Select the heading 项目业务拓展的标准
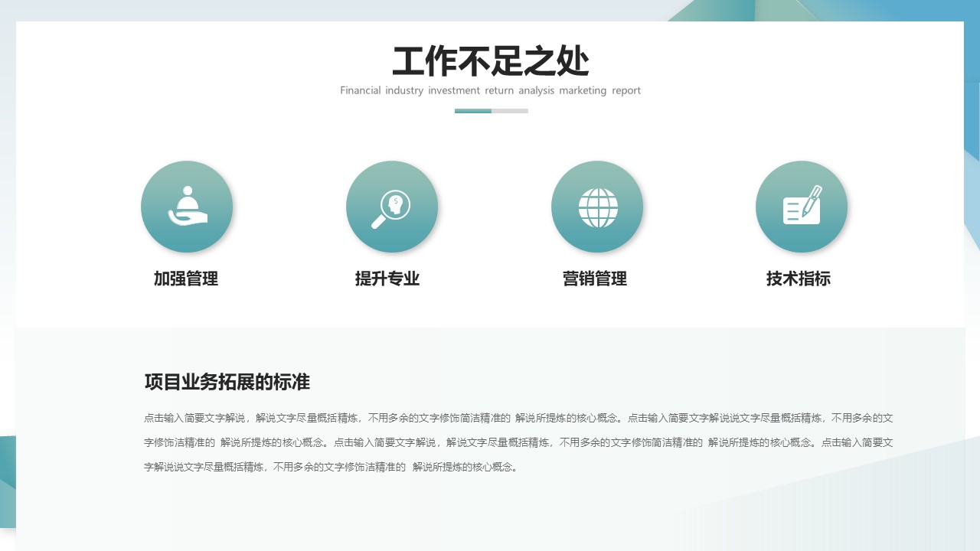 pos(227,382)
